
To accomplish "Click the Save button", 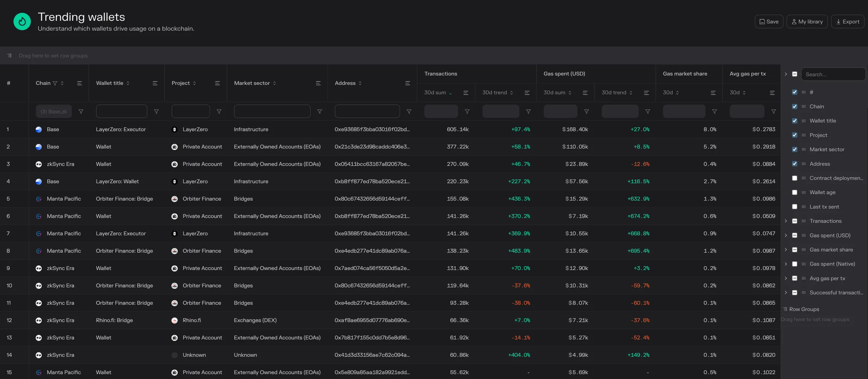I will 769,22.
